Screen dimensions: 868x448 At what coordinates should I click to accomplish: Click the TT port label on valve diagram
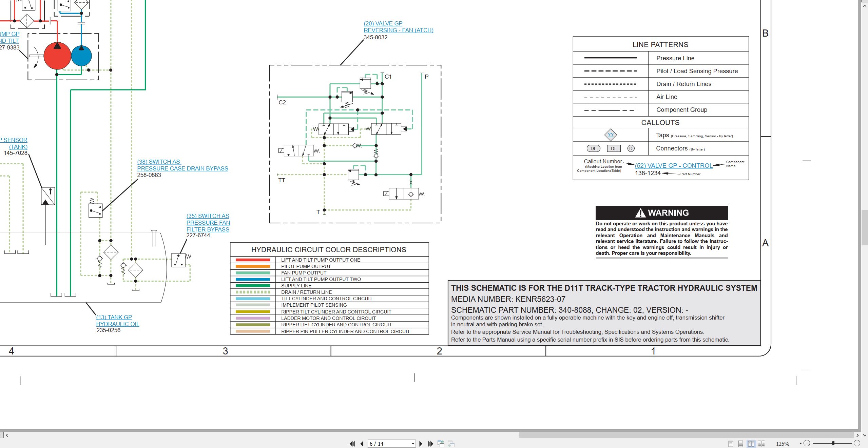click(282, 180)
